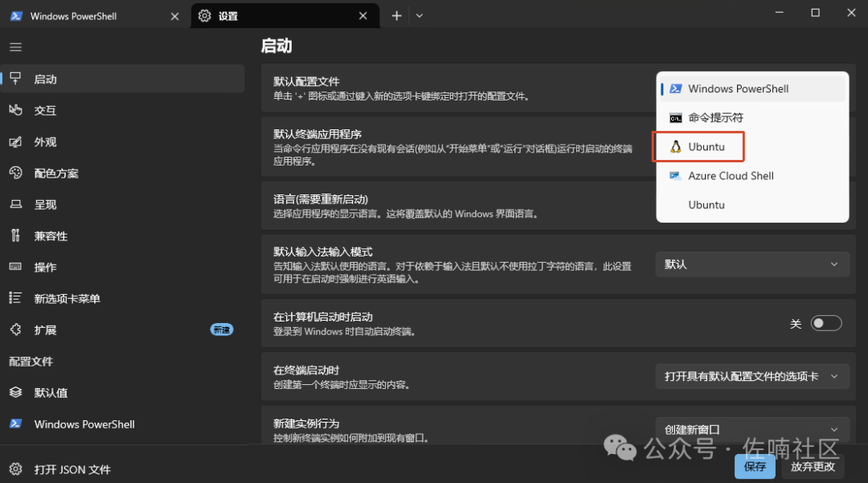The height and width of the screenshot is (483, 868).
Task: Click the 启动 startup sidebar icon
Action: pyautogui.click(x=15, y=79)
